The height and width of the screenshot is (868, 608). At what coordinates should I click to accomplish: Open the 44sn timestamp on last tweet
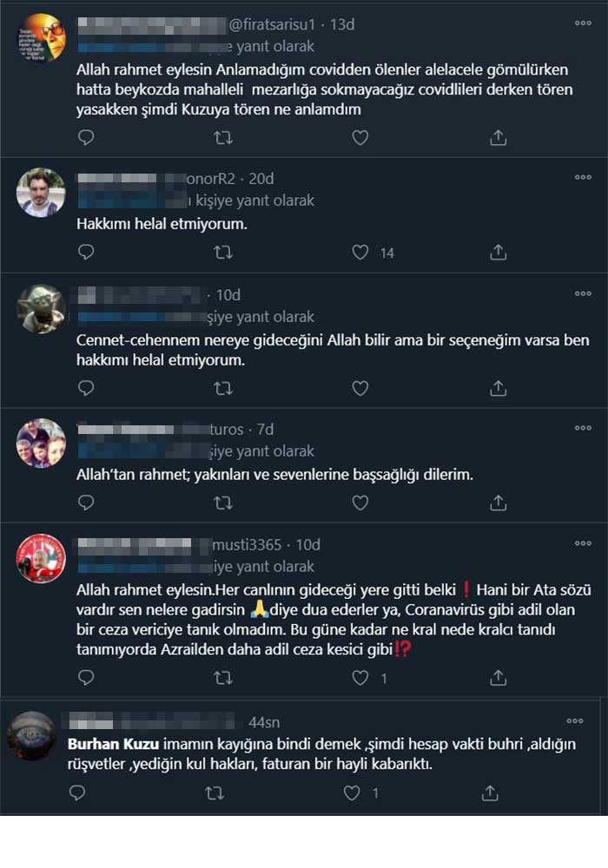pos(264,722)
